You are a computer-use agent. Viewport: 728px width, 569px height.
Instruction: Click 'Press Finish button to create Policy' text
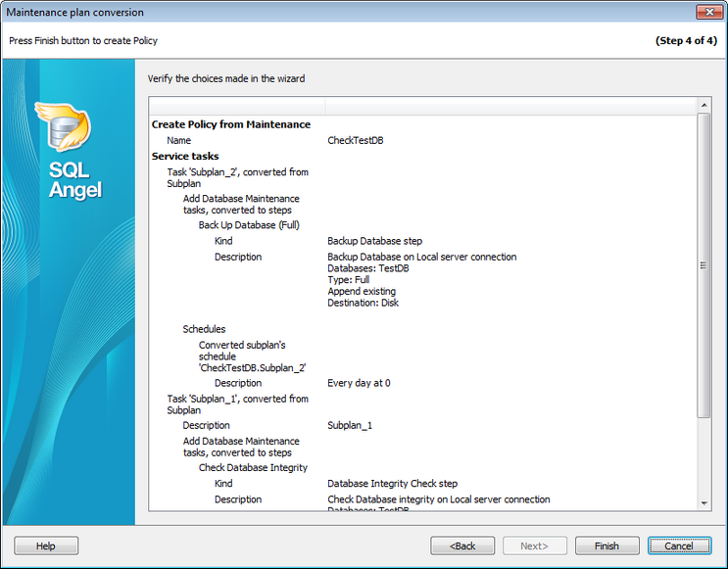tap(83, 41)
